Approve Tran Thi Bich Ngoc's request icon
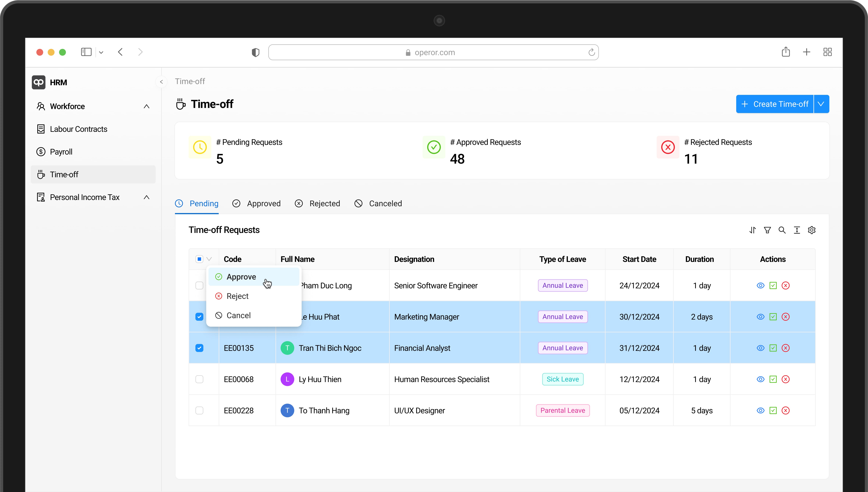This screenshot has width=868, height=492. pos(773,348)
